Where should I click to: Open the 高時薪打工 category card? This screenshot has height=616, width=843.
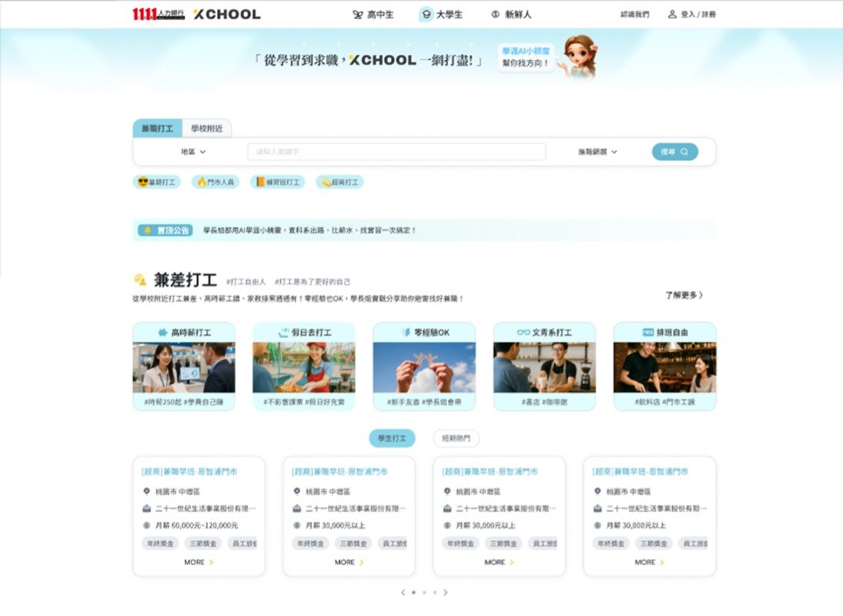[184, 367]
